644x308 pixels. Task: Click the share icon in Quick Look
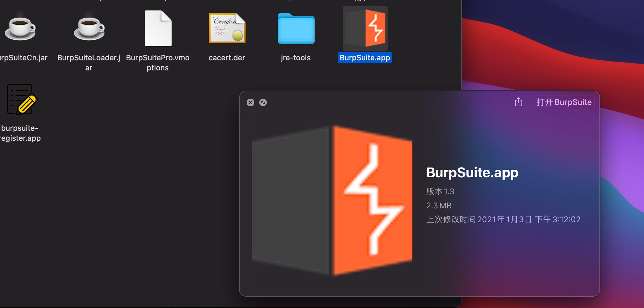point(518,102)
